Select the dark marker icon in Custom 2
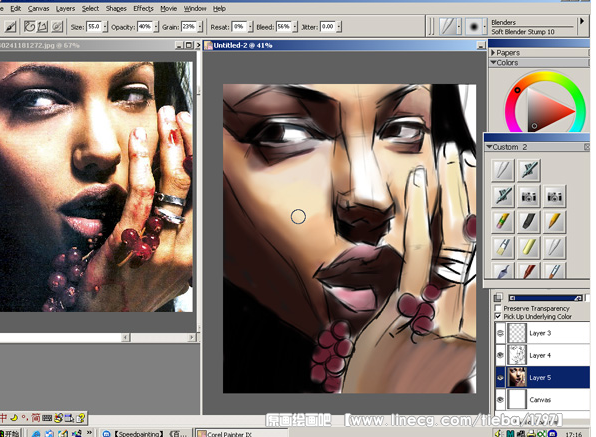The width and height of the screenshot is (596, 437). pos(528,222)
